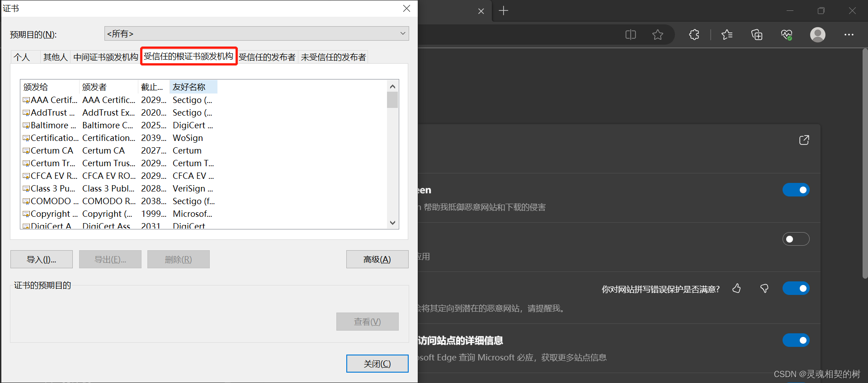Open the Edge split screen icon
868x383 pixels.
[x=631, y=35]
